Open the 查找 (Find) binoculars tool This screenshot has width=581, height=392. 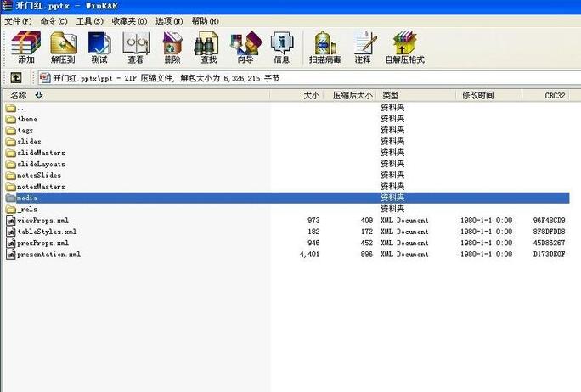point(208,47)
